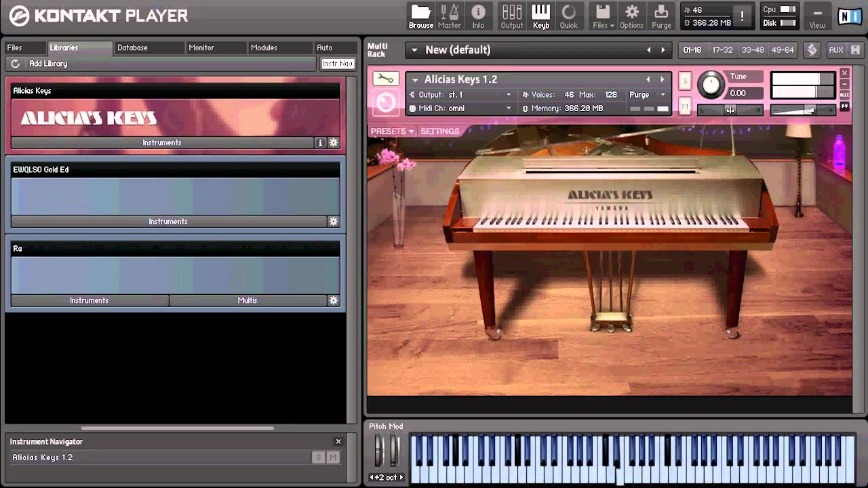Viewport: 868px width, 488px height.
Task: Close the Instrument Navigator pane
Action: point(338,442)
